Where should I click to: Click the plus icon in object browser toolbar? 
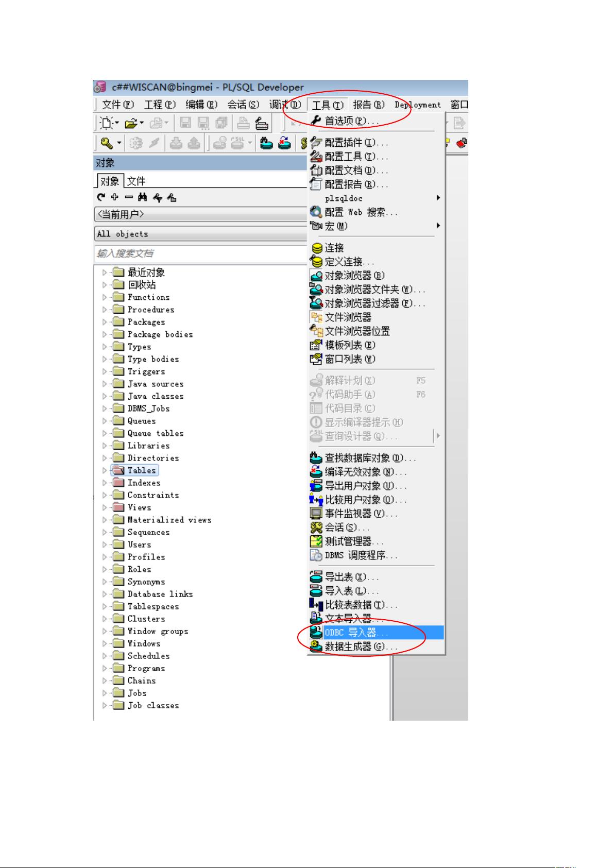114,197
